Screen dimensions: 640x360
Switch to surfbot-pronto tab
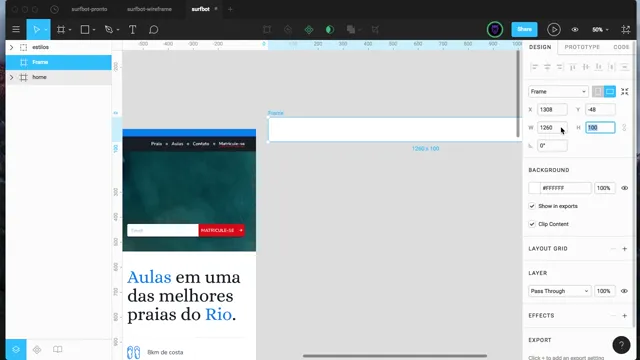tap(89, 9)
